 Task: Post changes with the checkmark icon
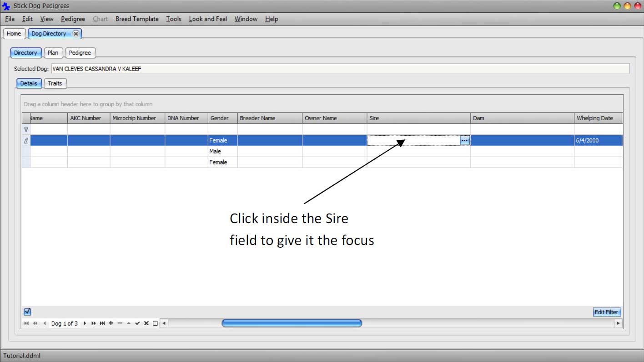[x=137, y=323]
